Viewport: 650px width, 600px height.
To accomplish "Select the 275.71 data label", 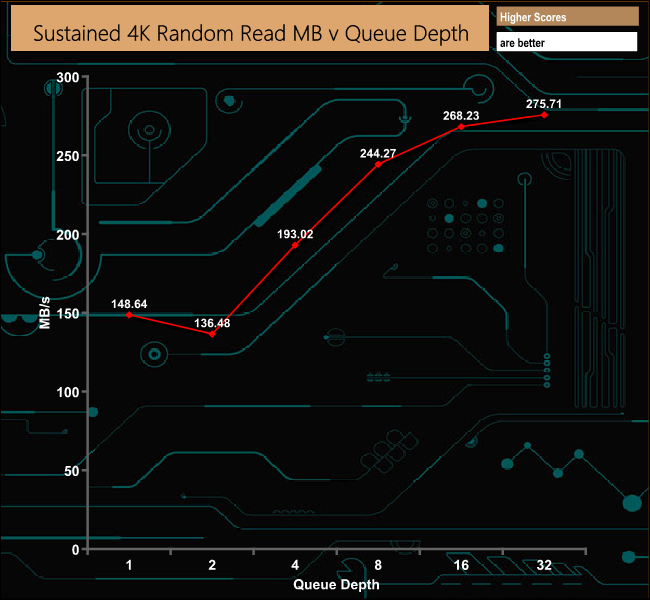I will [543, 104].
